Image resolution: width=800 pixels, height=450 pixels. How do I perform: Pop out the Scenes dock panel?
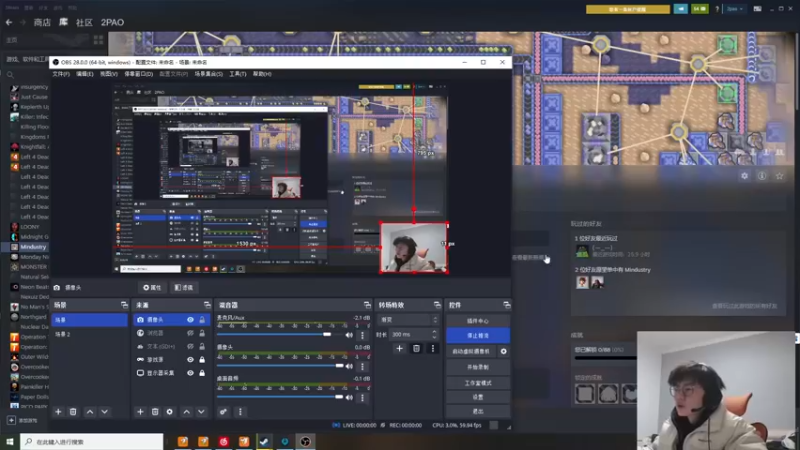[x=124, y=305]
